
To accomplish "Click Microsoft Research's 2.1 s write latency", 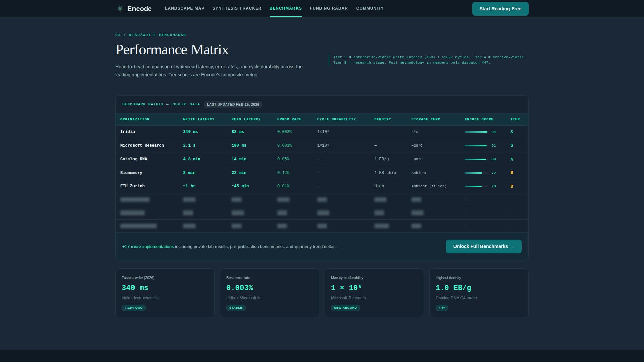I will pos(189,145).
